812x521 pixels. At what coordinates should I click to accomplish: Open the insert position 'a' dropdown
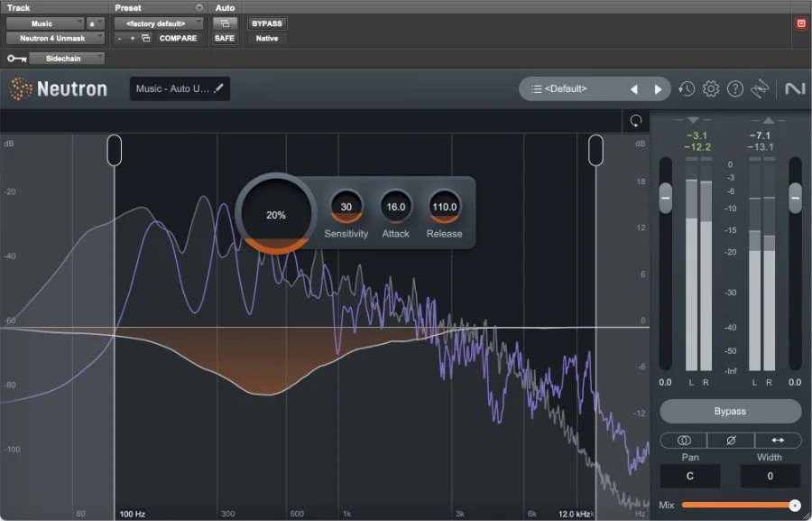96,23
